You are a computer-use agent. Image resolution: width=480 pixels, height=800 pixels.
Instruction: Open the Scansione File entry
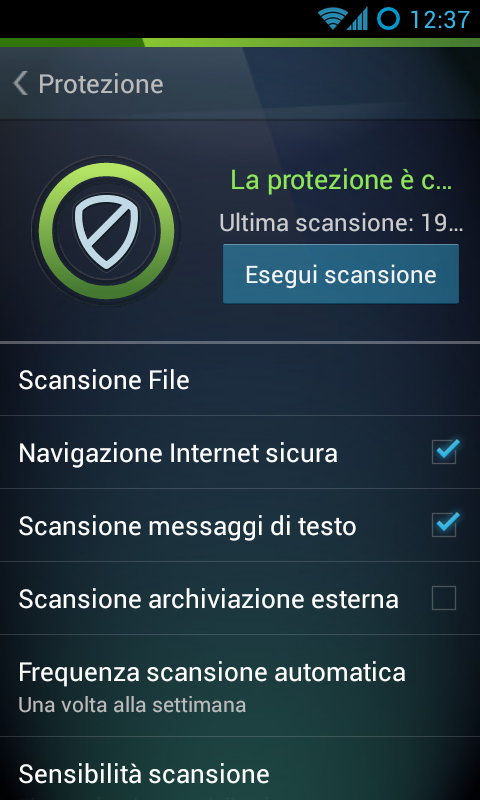[240, 380]
